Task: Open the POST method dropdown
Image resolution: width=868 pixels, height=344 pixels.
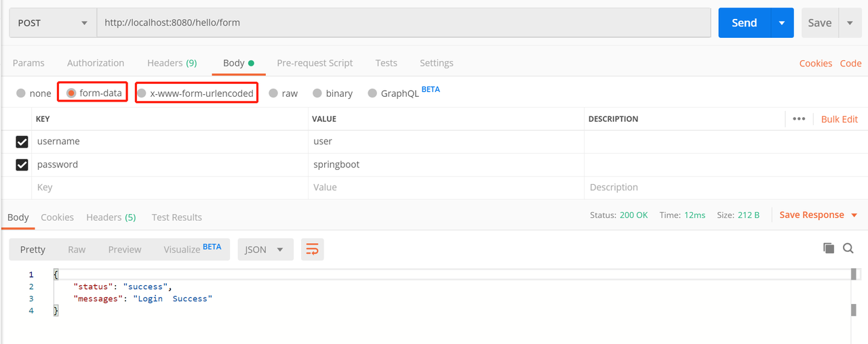Action: click(x=53, y=22)
